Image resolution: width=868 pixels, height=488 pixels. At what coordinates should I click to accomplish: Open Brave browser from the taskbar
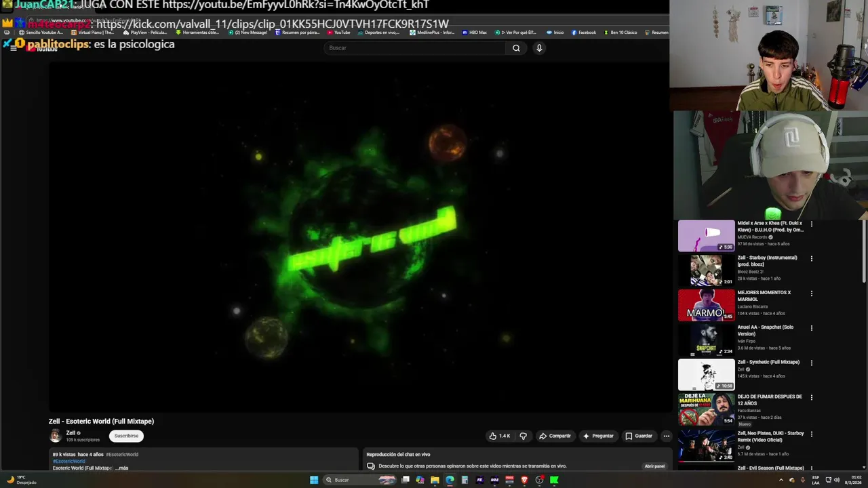tap(524, 480)
